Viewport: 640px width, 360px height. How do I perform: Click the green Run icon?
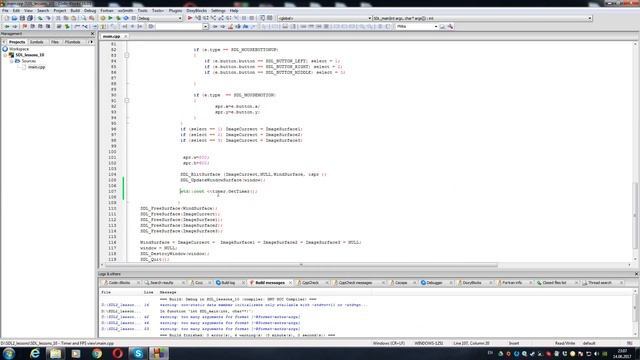(x=110, y=18)
